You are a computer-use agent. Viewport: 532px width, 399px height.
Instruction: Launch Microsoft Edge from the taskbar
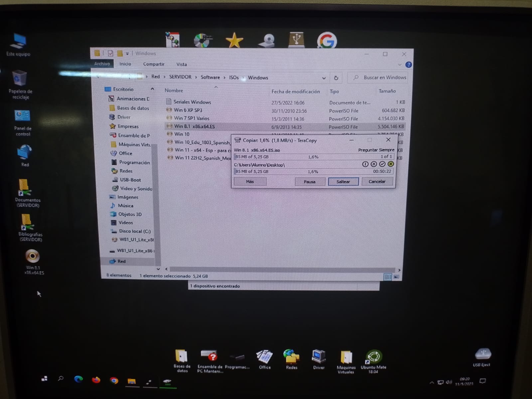(x=78, y=379)
